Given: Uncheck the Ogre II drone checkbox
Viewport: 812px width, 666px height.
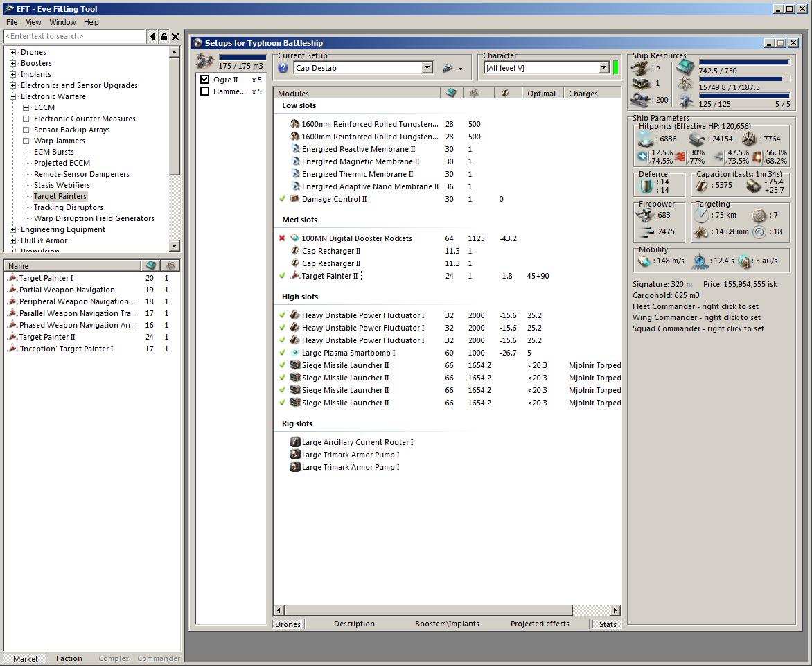Looking at the screenshot, I should tap(204, 80).
